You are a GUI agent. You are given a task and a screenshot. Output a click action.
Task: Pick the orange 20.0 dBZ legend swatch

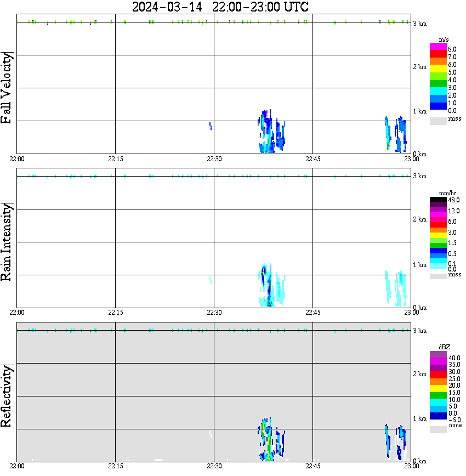pos(438,382)
